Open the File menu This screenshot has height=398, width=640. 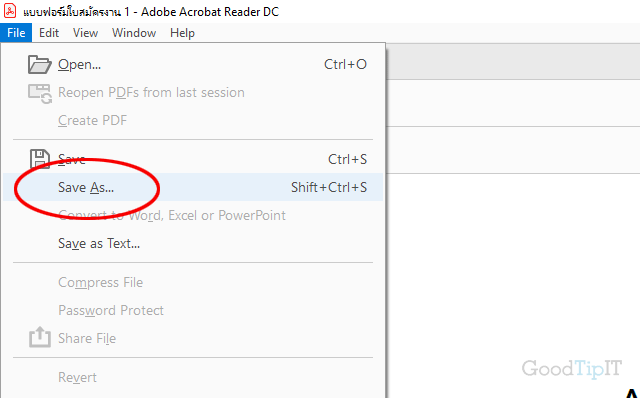click(x=16, y=33)
